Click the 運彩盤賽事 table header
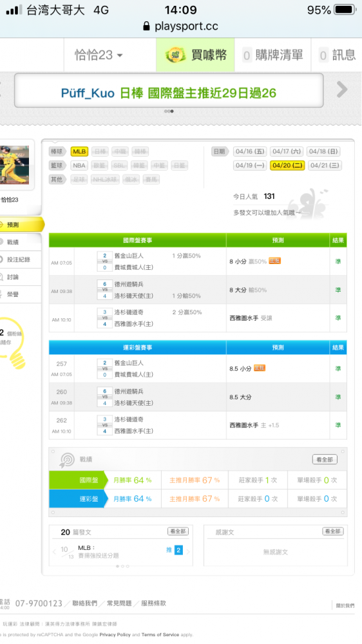This screenshot has width=362, height=644. tap(138, 348)
